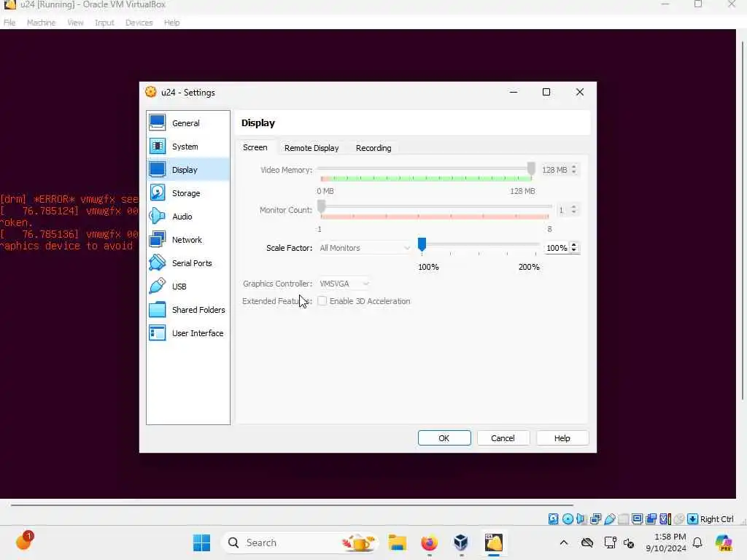Click the Scale Factor slider handle
Image resolution: width=747 pixels, height=560 pixels.
pyautogui.click(x=422, y=244)
